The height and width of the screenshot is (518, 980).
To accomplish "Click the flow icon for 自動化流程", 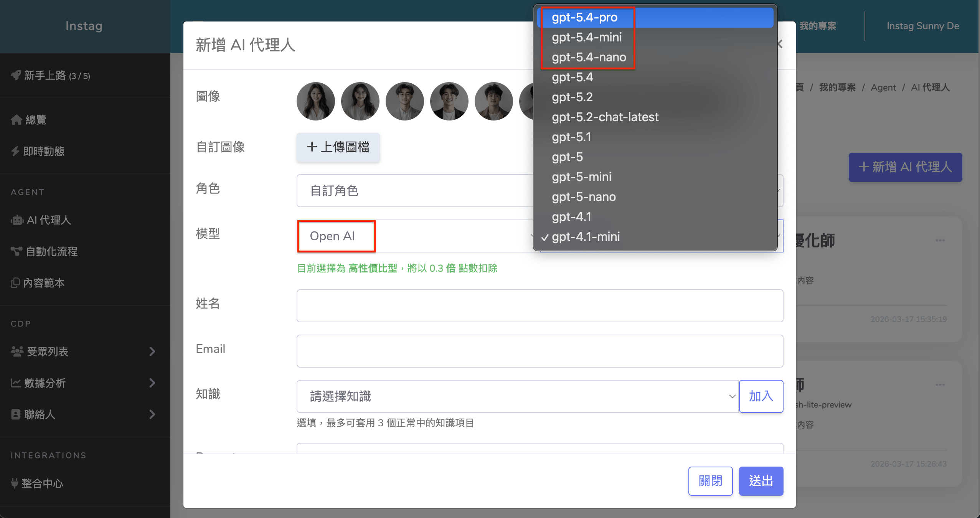I will [16, 251].
